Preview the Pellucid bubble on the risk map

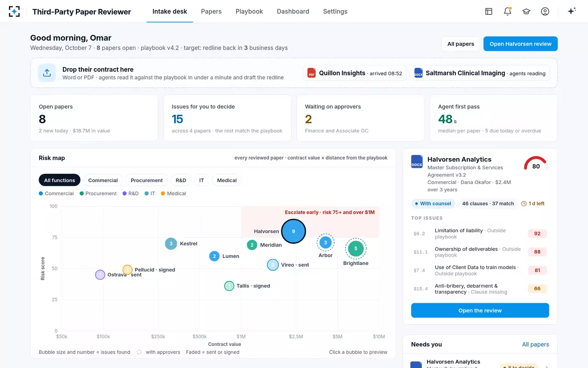coord(127,270)
